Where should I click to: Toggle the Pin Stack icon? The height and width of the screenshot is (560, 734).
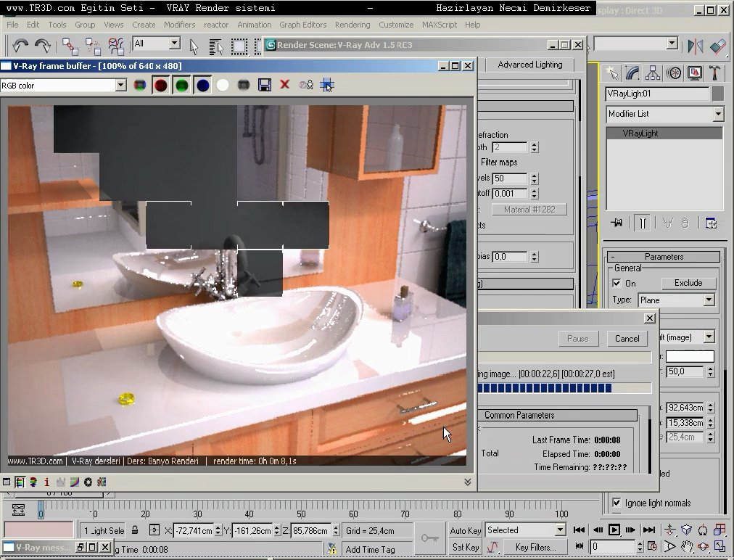click(x=617, y=223)
